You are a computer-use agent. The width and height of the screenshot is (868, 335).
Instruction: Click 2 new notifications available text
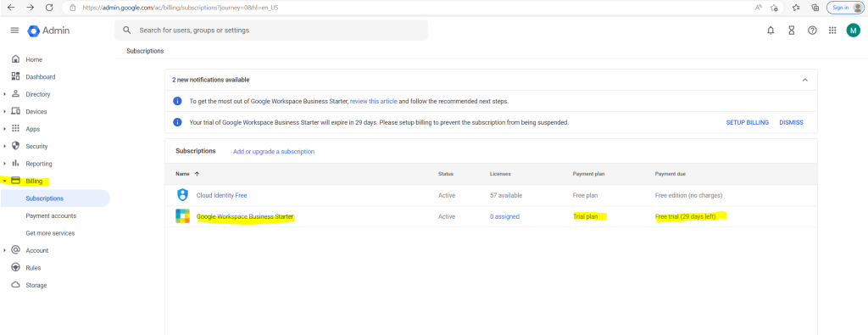click(x=211, y=80)
